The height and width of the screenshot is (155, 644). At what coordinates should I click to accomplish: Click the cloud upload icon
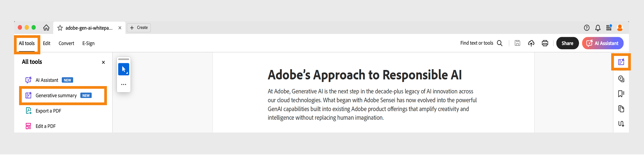tap(531, 43)
